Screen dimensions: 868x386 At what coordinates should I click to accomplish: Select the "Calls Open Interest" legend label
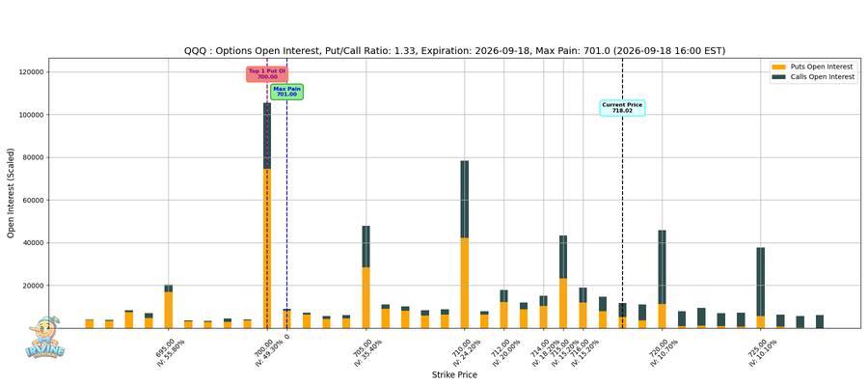(824, 77)
